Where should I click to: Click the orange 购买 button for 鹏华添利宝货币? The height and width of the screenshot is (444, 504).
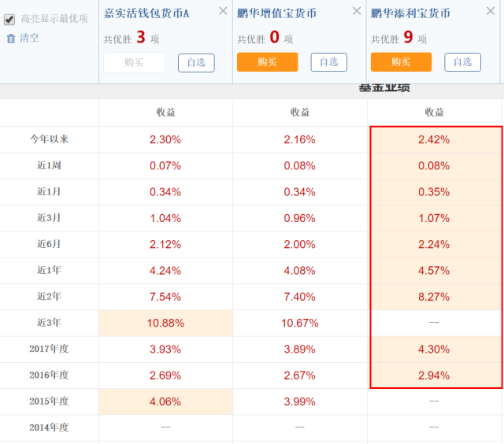click(x=401, y=62)
